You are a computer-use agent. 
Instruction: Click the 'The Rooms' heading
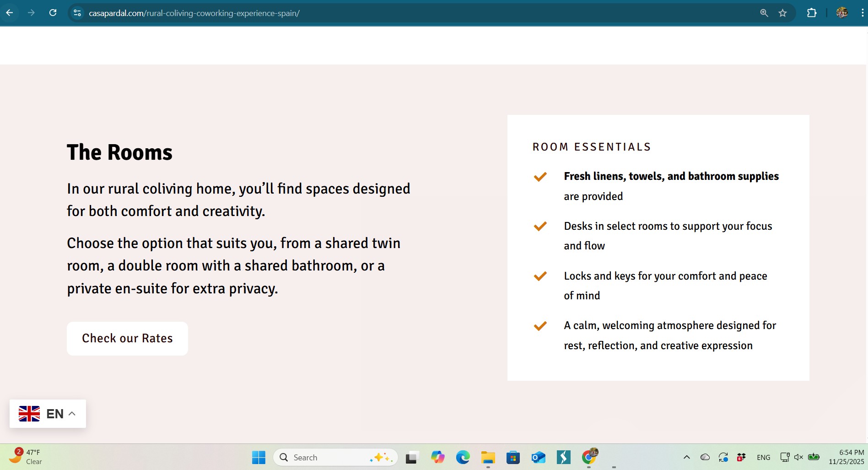(119, 152)
